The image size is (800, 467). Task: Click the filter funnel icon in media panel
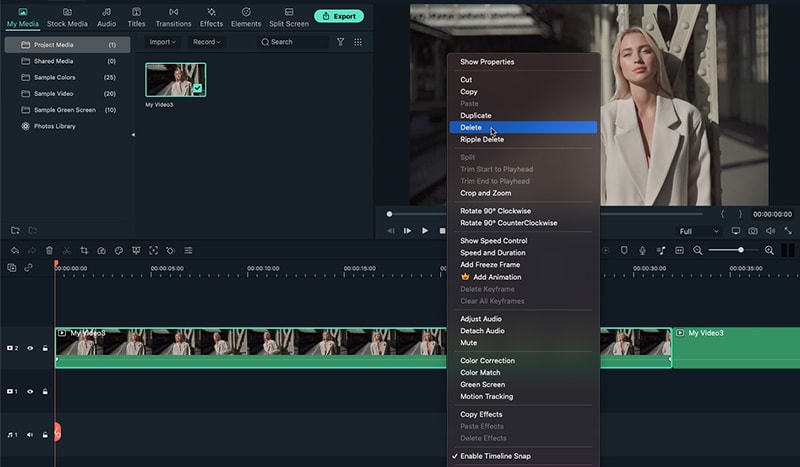340,42
